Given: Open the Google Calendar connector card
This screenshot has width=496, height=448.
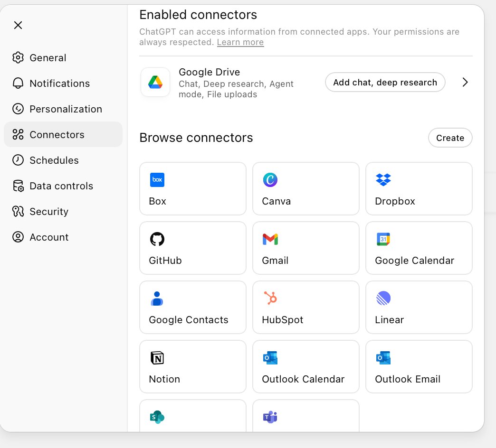Looking at the screenshot, I should (x=419, y=248).
